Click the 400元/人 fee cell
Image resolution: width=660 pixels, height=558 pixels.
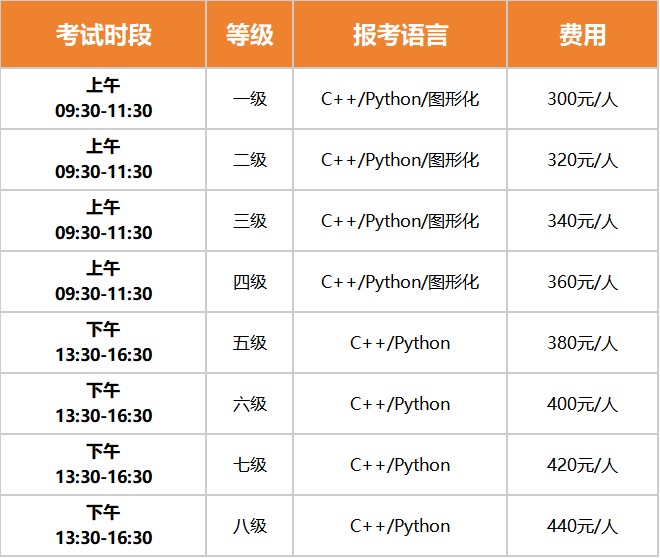point(582,404)
